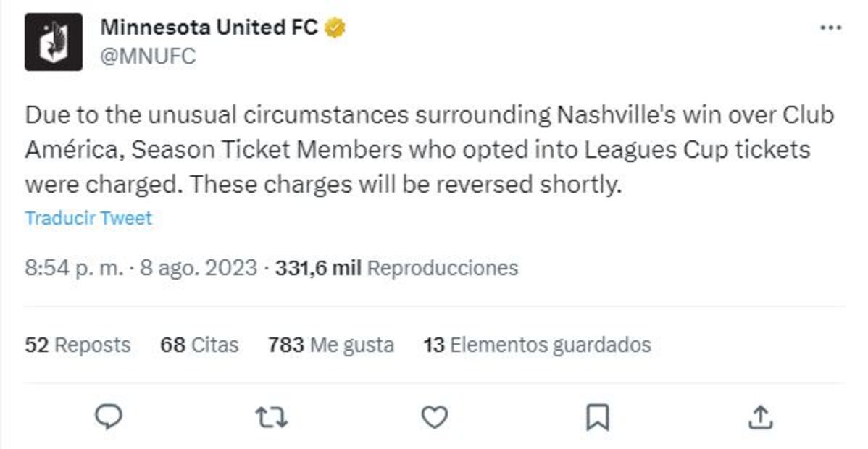
Task: View the 52 Reposts list
Action: point(78,345)
